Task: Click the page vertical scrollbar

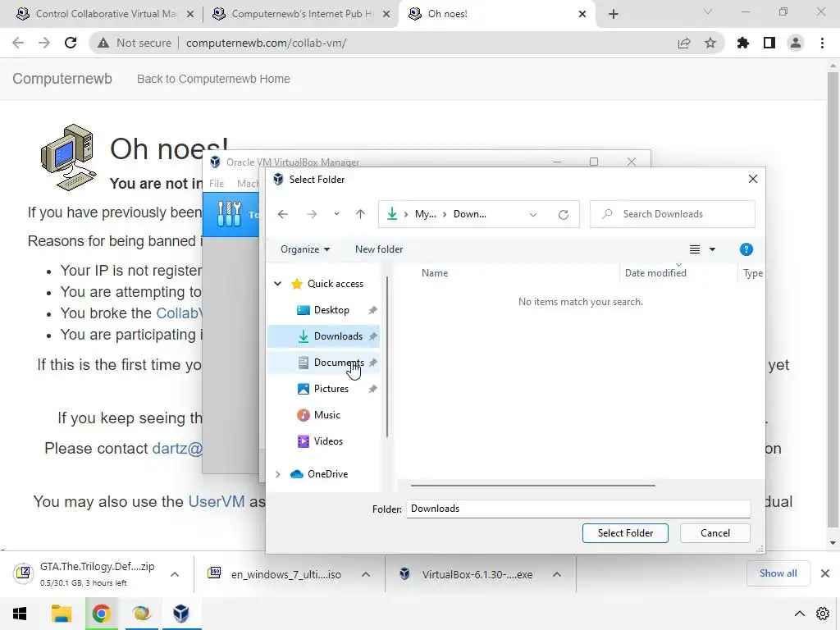Action: pos(833,300)
